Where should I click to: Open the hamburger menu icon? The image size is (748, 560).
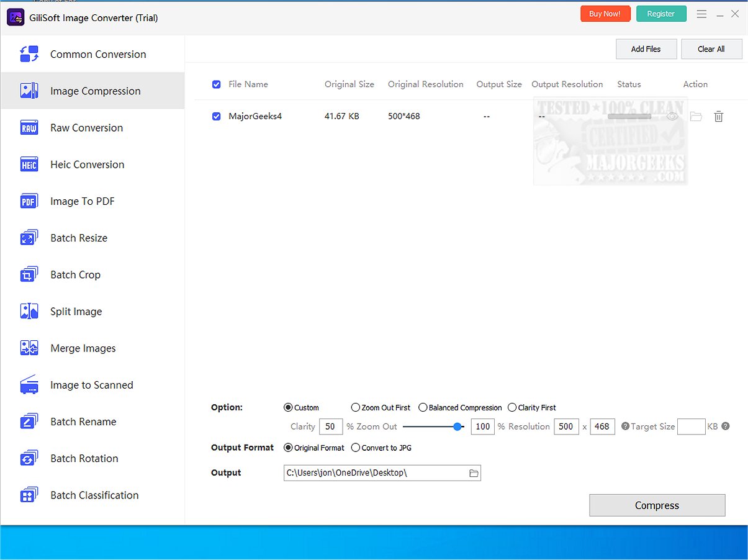coord(701,14)
